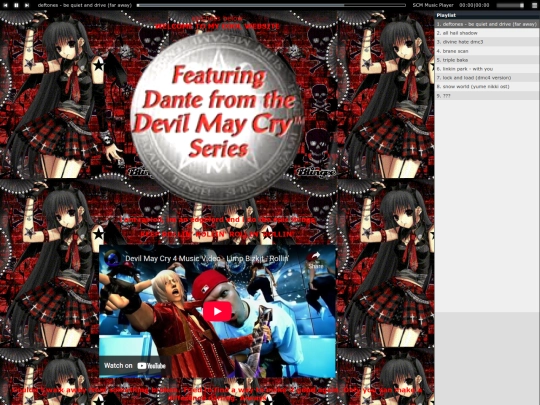The width and height of the screenshot is (540, 405).
Task: Select lock and load dmc4 version
Action: [487, 78]
